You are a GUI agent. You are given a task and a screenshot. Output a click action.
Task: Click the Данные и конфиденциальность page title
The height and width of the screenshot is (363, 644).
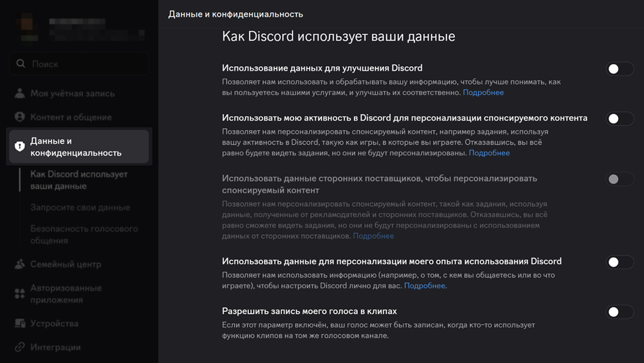(236, 14)
